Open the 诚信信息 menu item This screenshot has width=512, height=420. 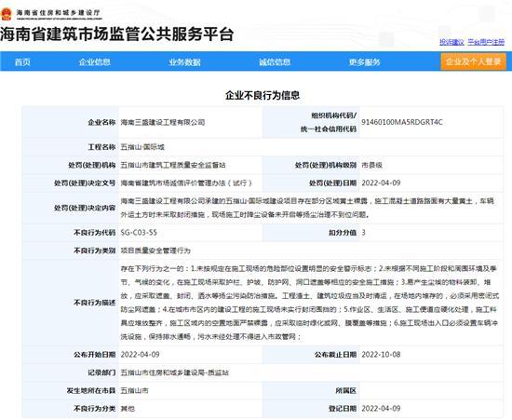[275, 62]
